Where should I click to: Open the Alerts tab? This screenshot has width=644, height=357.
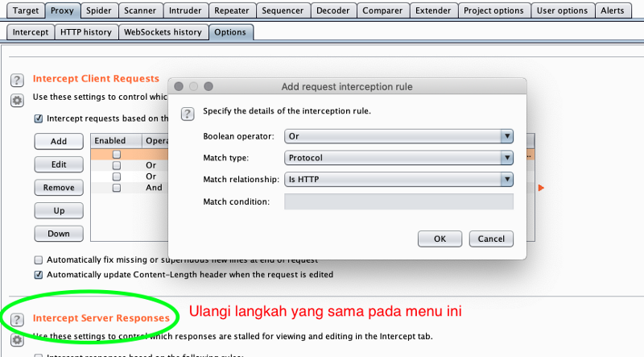[x=613, y=10]
